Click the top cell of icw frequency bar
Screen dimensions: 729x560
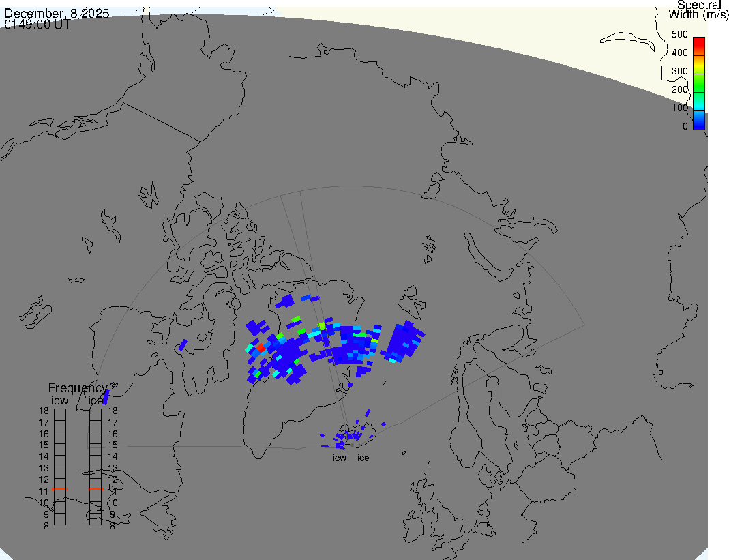(60, 415)
